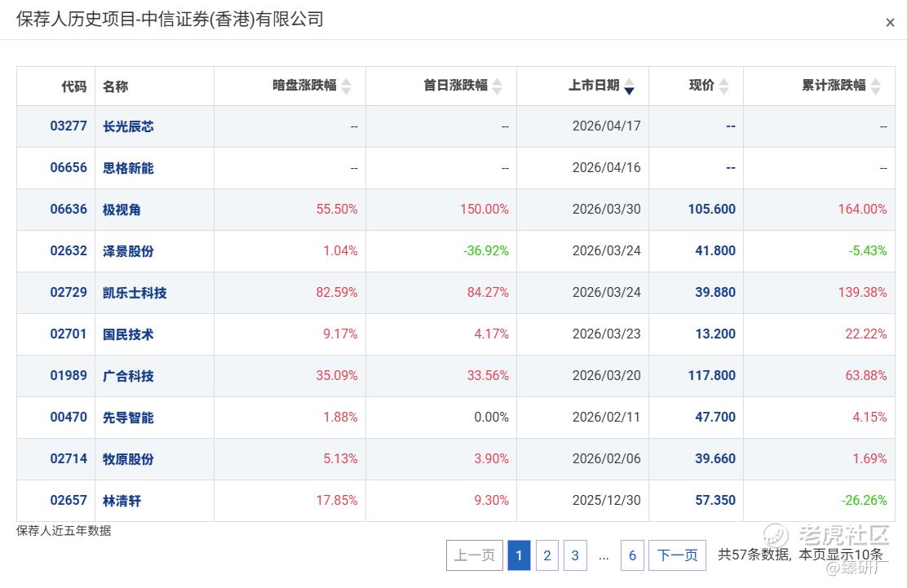This screenshot has height=588, width=907.
Task: Sort by 首日涨跌幅 column arrows
Action: pos(497,86)
